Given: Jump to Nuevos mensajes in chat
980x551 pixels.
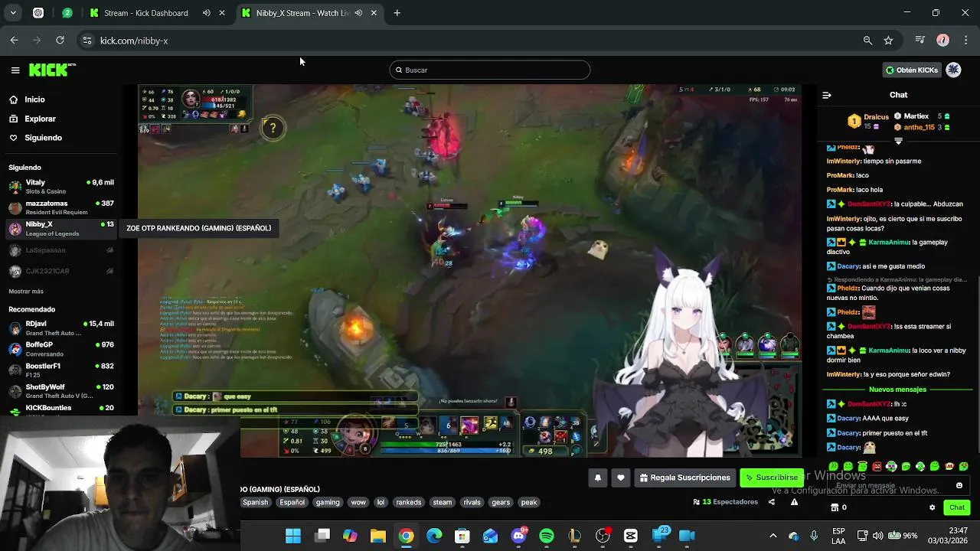Looking at the screenshot, I should pyautogui.click(x=897, y=390).
